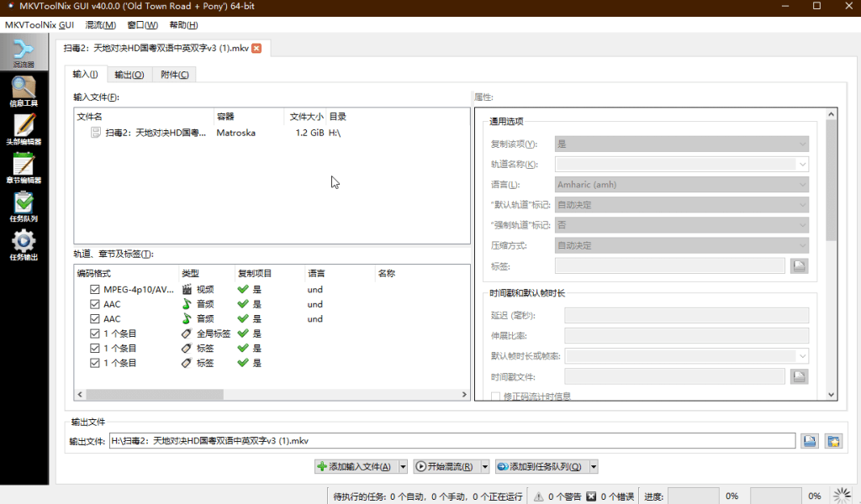Uncheck the 全局标签 entry checkbox
Screen dimensions: 861x504
(95, 333)
